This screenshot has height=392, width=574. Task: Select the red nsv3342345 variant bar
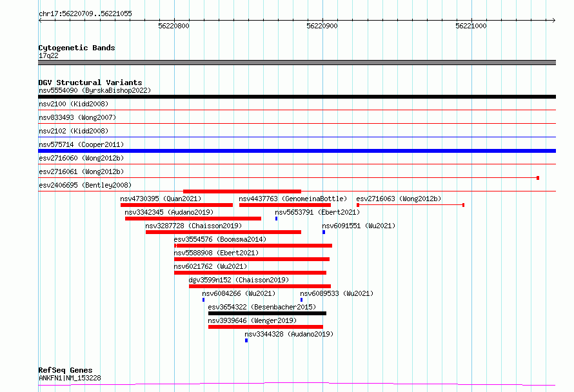pos(193,219)
